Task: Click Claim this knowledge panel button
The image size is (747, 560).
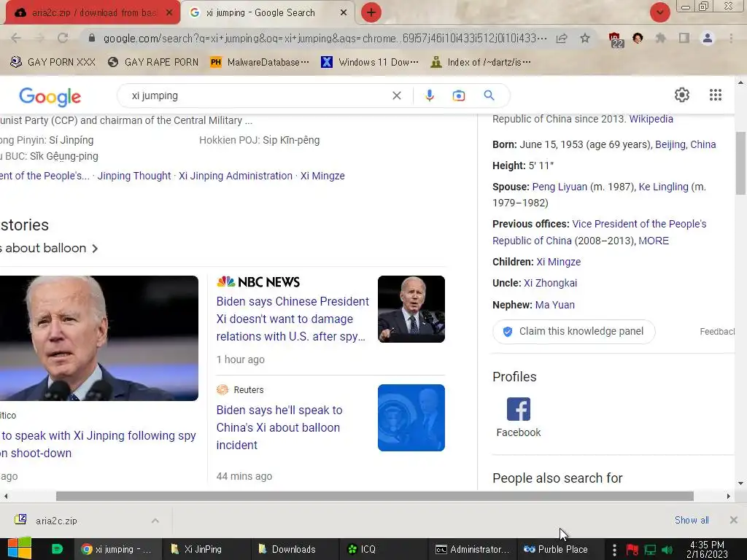Action: click(573, 332)
